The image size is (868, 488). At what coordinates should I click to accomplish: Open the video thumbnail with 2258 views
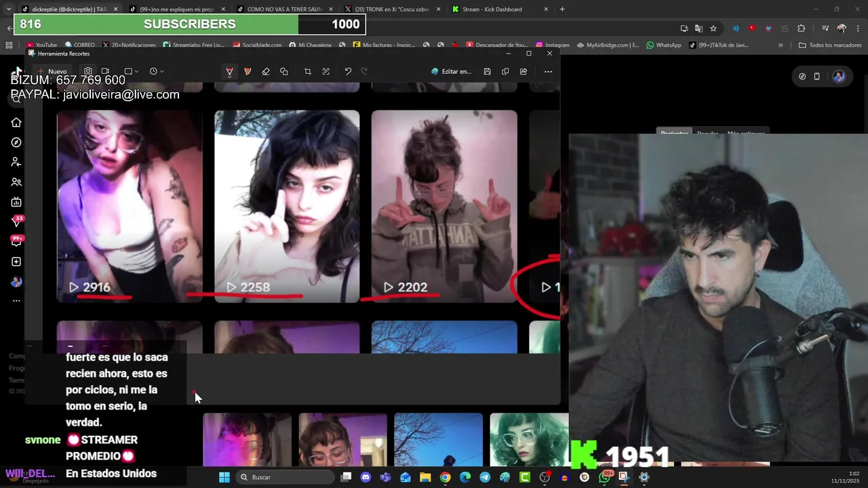[x=287, y=206]
